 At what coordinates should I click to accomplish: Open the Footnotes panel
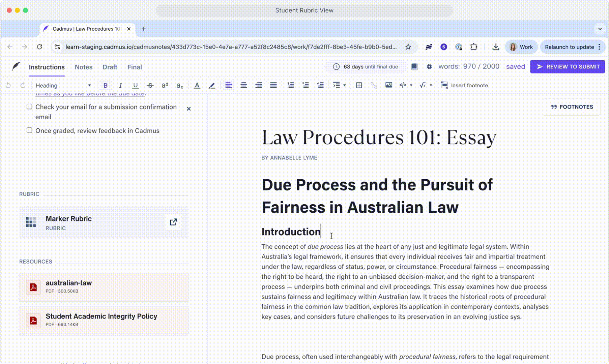[x=572, y=107]
